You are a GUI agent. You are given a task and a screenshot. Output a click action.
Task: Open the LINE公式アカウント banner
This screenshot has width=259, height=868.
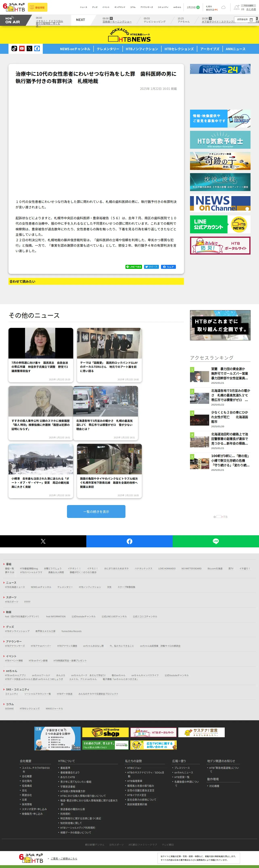220,225
